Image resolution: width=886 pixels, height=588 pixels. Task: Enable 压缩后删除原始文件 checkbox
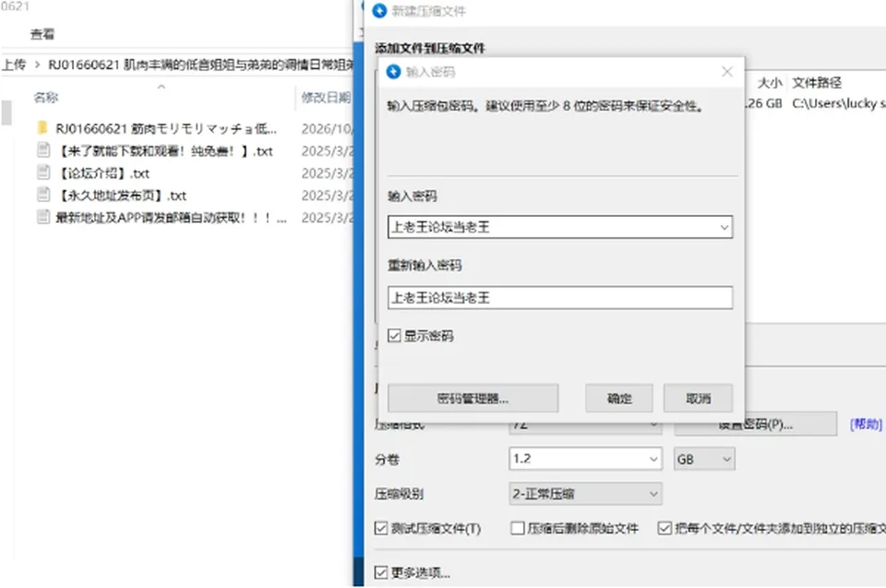(x=517, y=528)
